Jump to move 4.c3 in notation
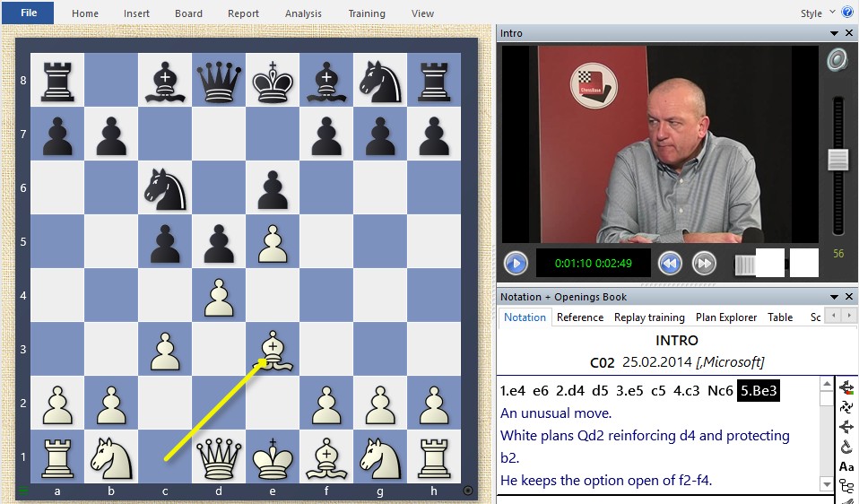 (673, 391)
